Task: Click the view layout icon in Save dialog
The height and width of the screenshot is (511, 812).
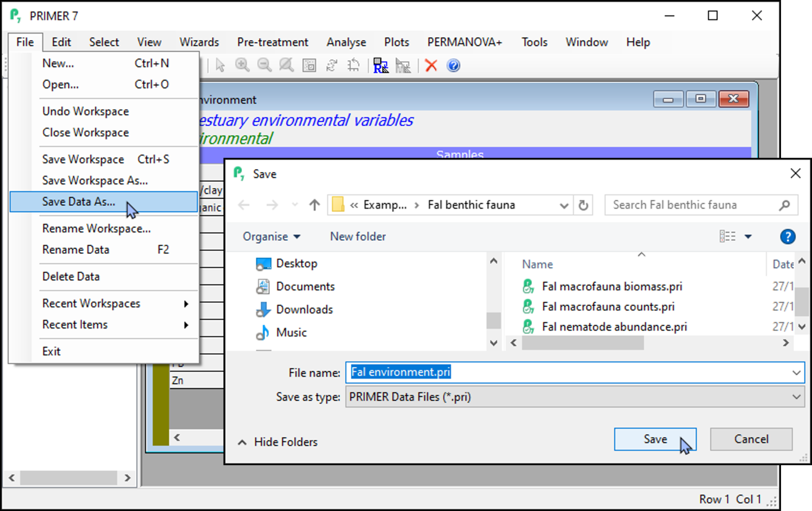Action: 727,236
